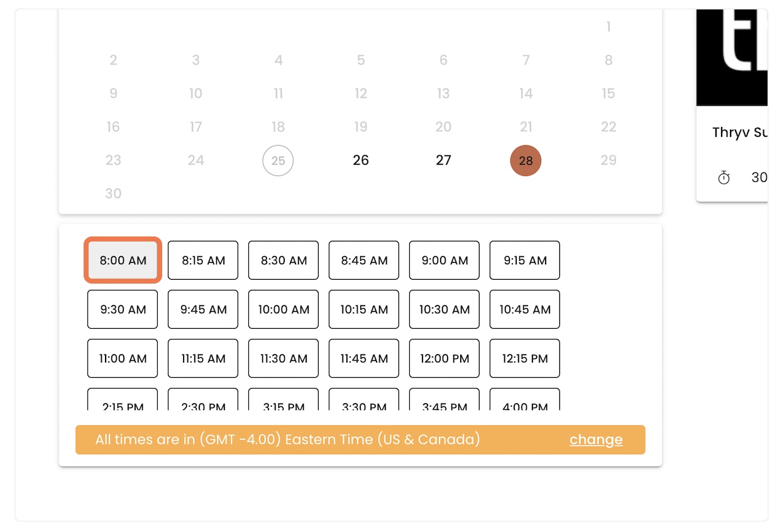Click the circled date 25
Screen dimensions: 777x532
tap(278, 160)
